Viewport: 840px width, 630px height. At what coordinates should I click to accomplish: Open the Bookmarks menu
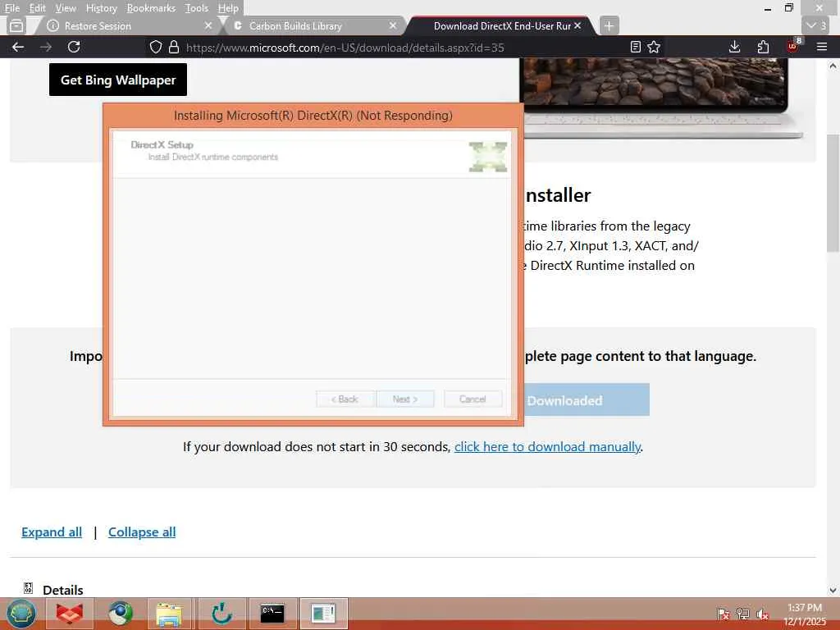tap(151, 8)
